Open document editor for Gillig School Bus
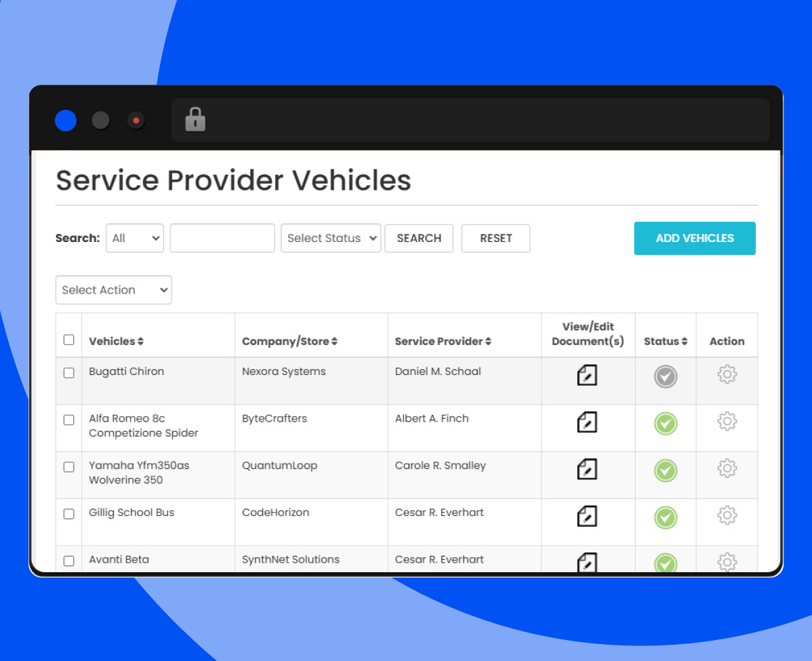Screen dimensions: 812x661 pos(587,516)
